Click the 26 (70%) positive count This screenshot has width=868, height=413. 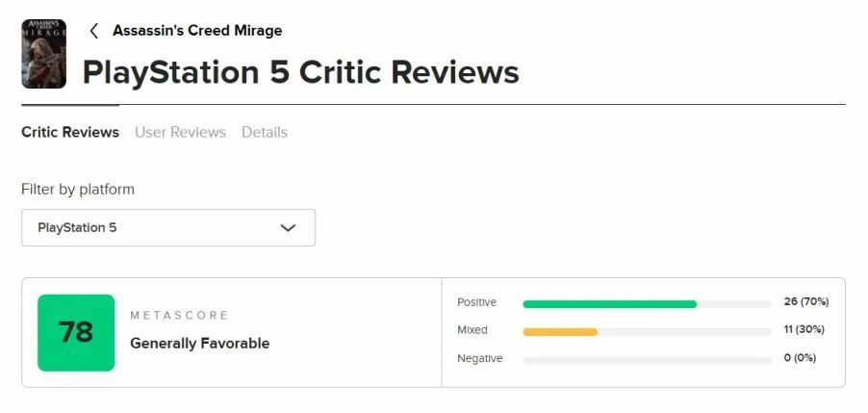tap(805, 302)
